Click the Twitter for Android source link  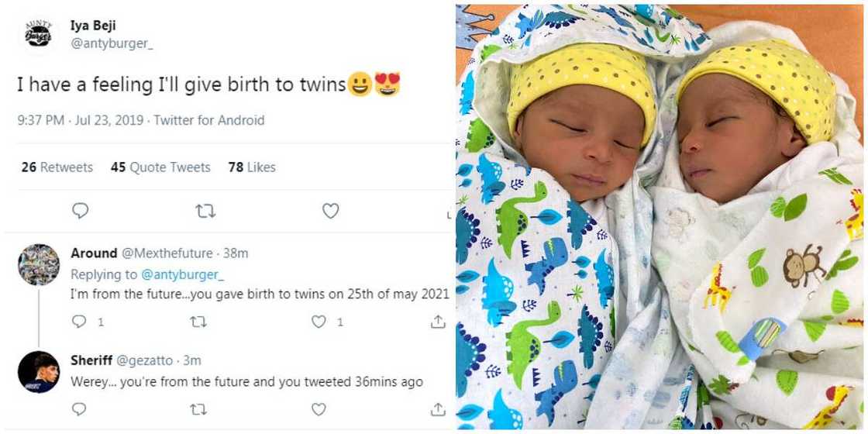[208, 121]
